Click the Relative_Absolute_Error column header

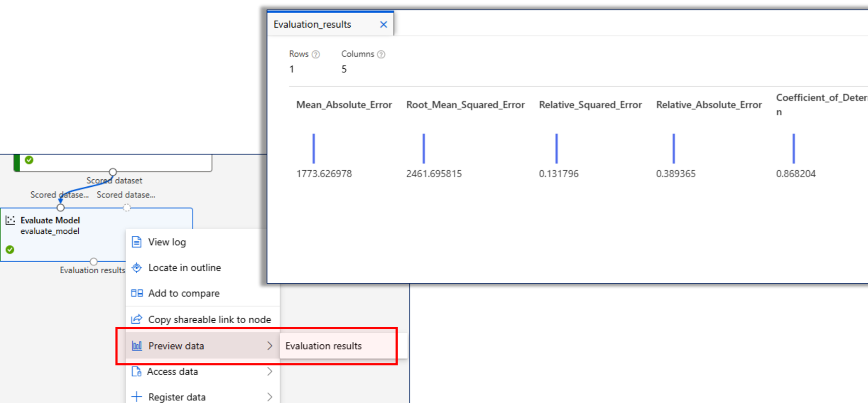(x=709, y=105)
